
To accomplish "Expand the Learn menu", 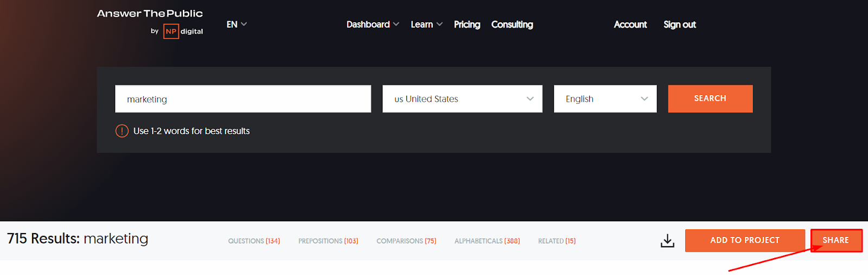I will (426, 24).
